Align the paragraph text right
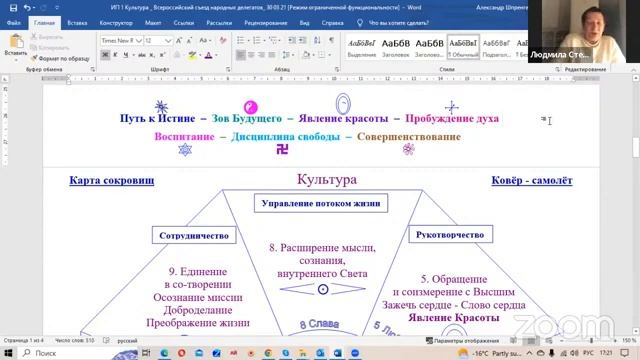The width and height of the screenshot is (640, 360). [x=261, y=55]
